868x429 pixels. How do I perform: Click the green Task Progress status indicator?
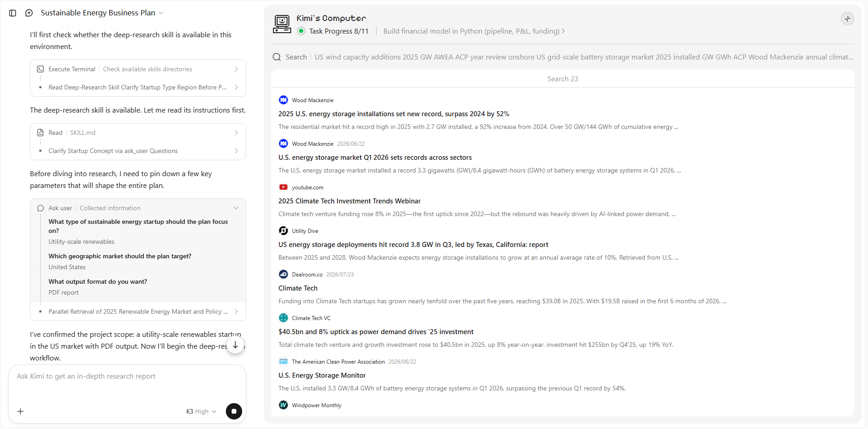point(301,31)
